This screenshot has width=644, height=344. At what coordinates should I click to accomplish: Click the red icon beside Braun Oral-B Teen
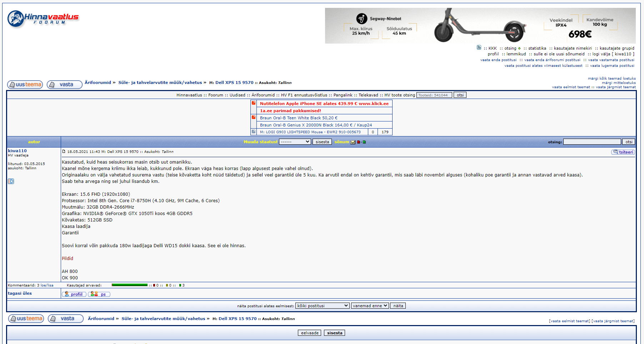[x=254, y=118]
